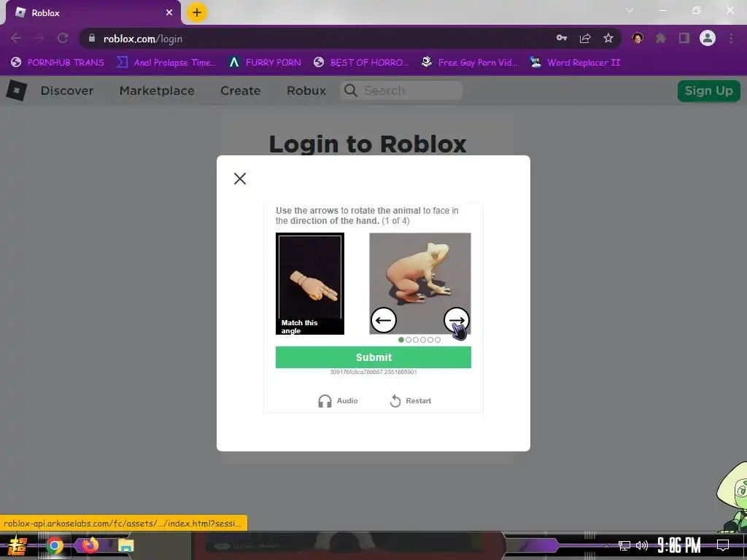The height and width of the screenshot is (560, 747).
Task: Open the Word Replacer II bookmark
Action: [x=576, y=63]
